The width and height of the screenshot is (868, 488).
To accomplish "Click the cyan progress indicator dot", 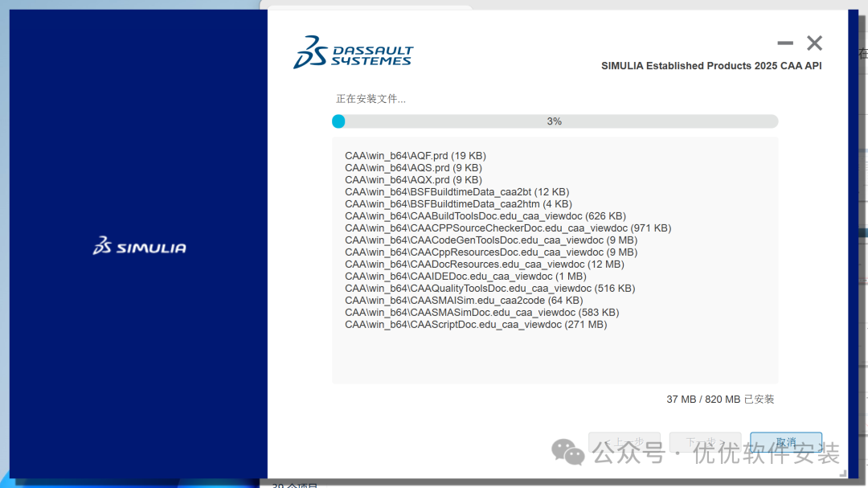I will pos(338,121).
